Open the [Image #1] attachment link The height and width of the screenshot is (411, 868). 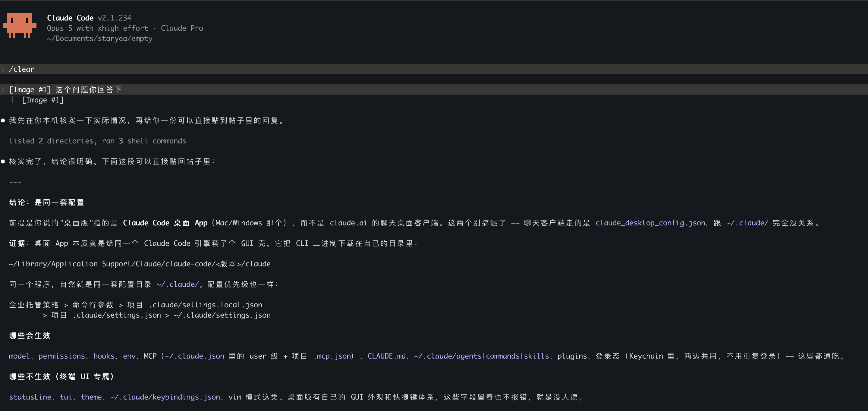click(43, 100)
